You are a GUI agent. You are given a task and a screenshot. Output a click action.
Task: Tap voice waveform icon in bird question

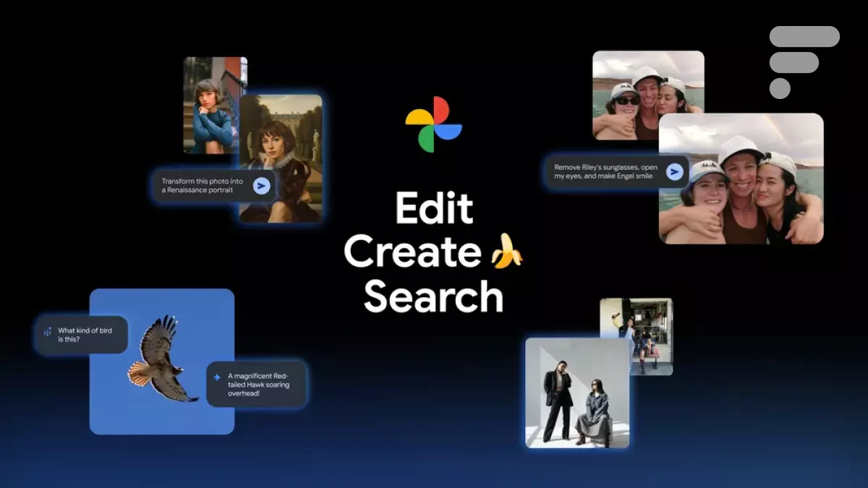tap(48, 332)
